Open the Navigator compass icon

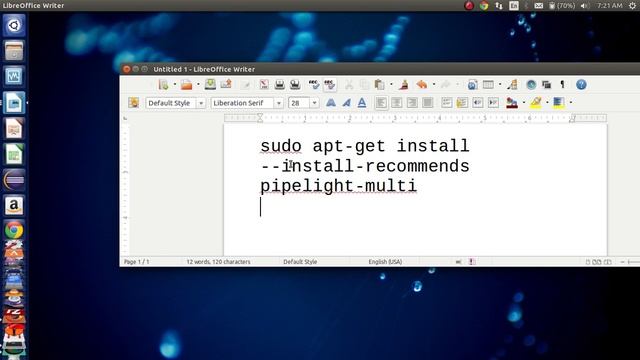pos(531,84)
